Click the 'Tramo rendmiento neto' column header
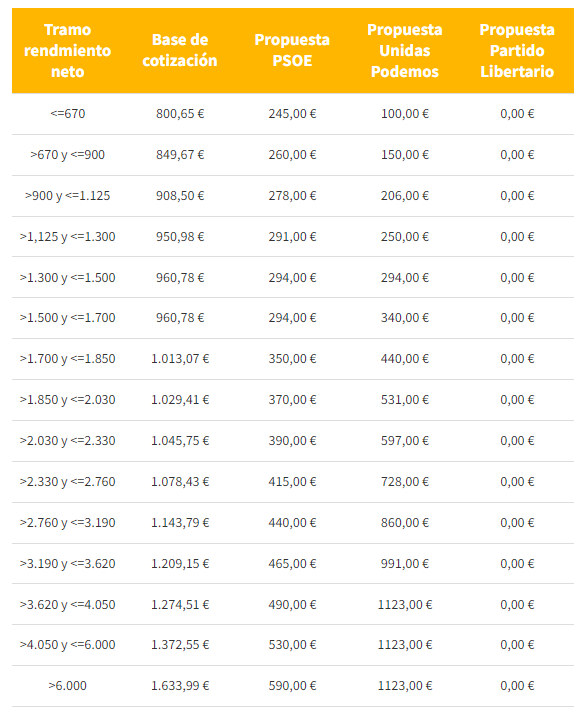The image size is (582, 717). pos(68,51)
